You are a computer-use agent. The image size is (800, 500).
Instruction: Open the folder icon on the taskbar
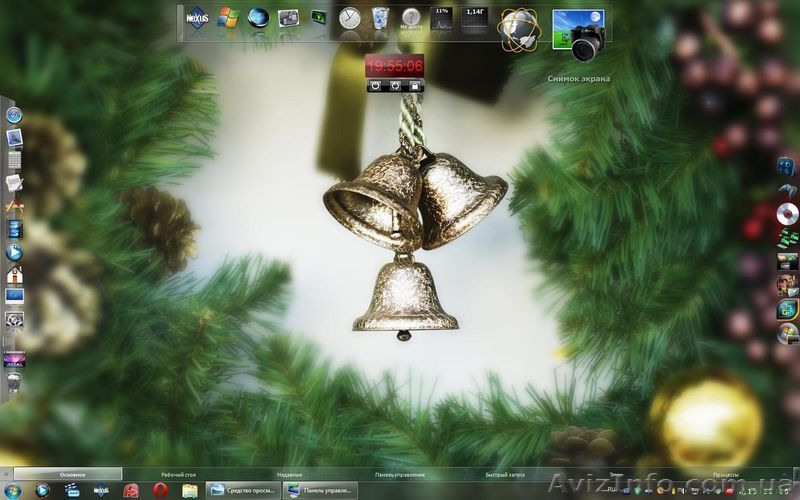(x=190, y=491)
